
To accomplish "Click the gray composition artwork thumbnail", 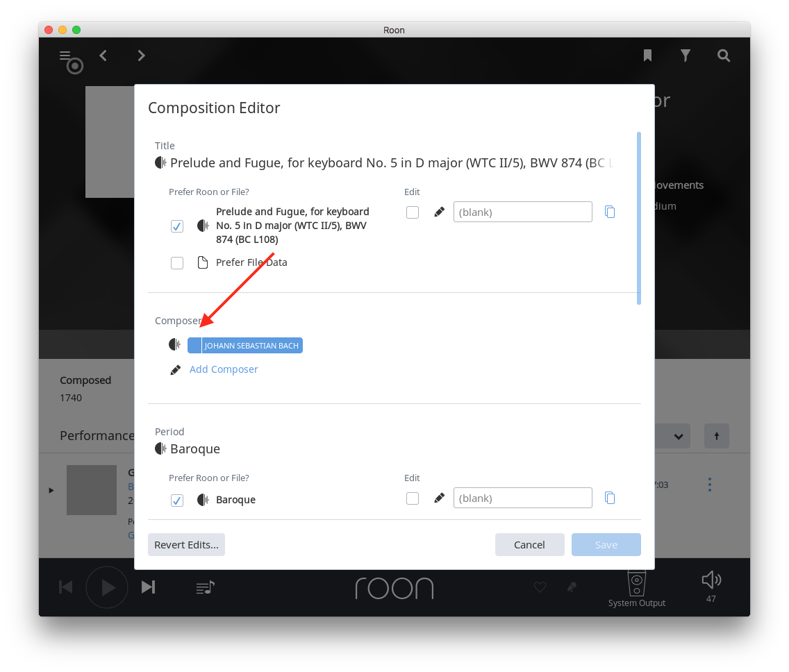I will coord(110,142).
